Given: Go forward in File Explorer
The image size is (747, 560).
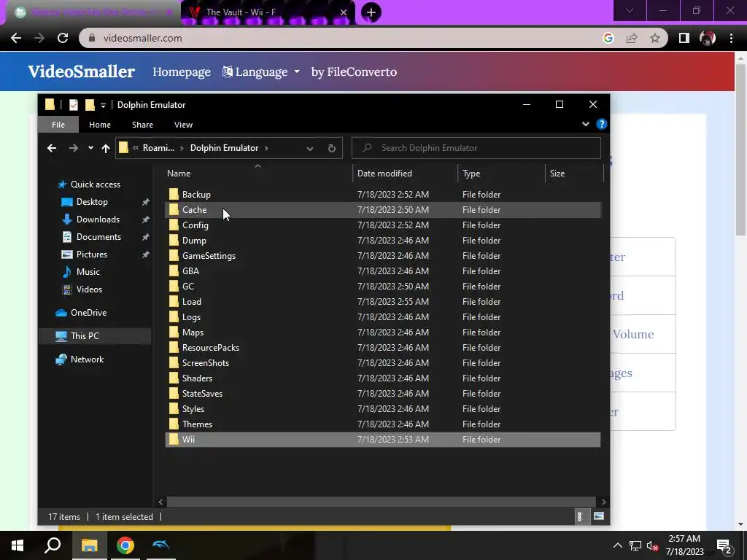Looking at the screenshot, I should [x=73, y=148].
